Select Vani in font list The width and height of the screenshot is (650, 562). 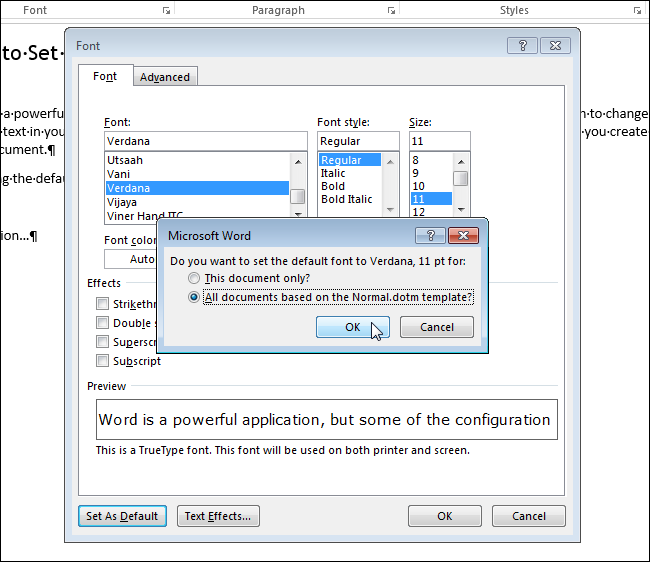click(x=197, y=174)
